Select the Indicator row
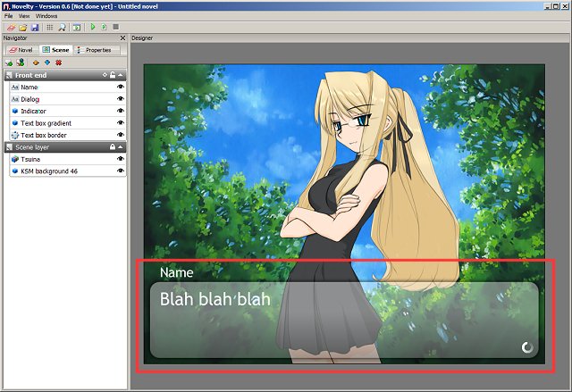 click(68, 111)
